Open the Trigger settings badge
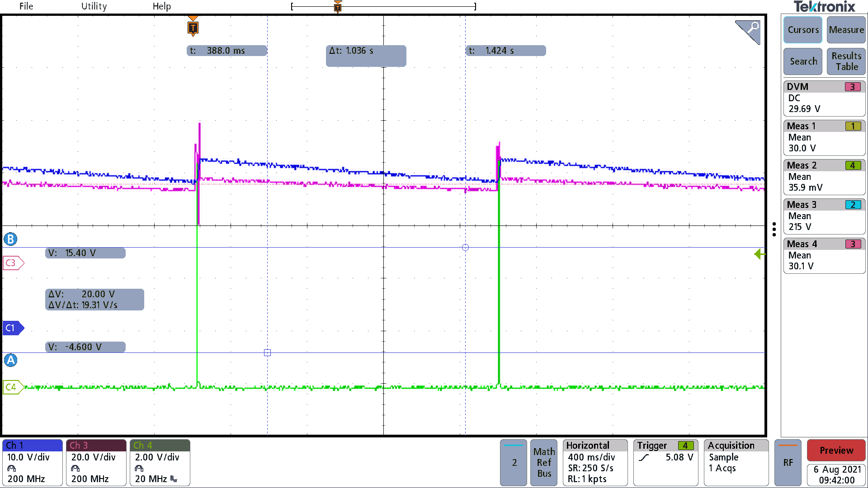 665,462
